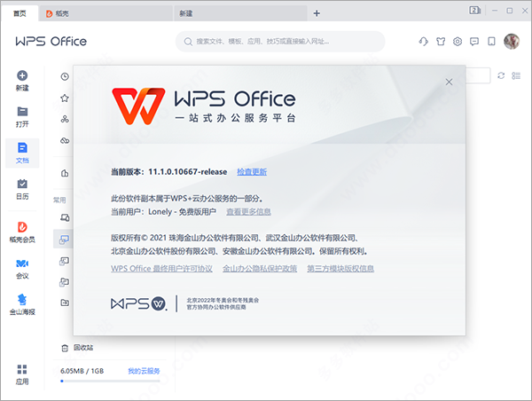The height and width of the screenshot is (401, 532).
Task: Click the recycle bin 回收站 entry
Action: [77, 348]
